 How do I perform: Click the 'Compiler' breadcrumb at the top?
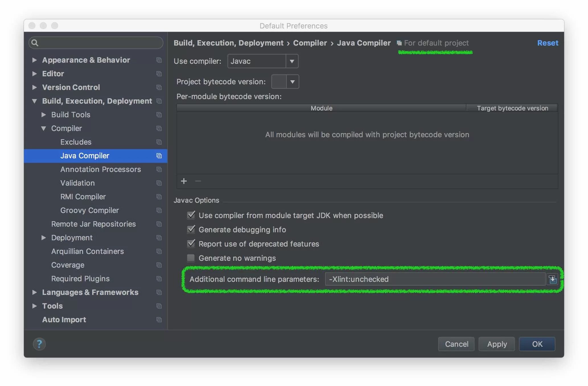point(310,43)
